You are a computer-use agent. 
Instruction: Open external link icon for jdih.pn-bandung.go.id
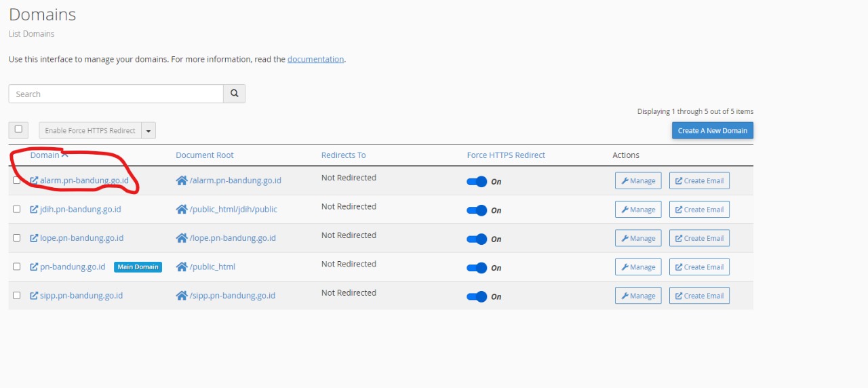click(x=34, y=210)
